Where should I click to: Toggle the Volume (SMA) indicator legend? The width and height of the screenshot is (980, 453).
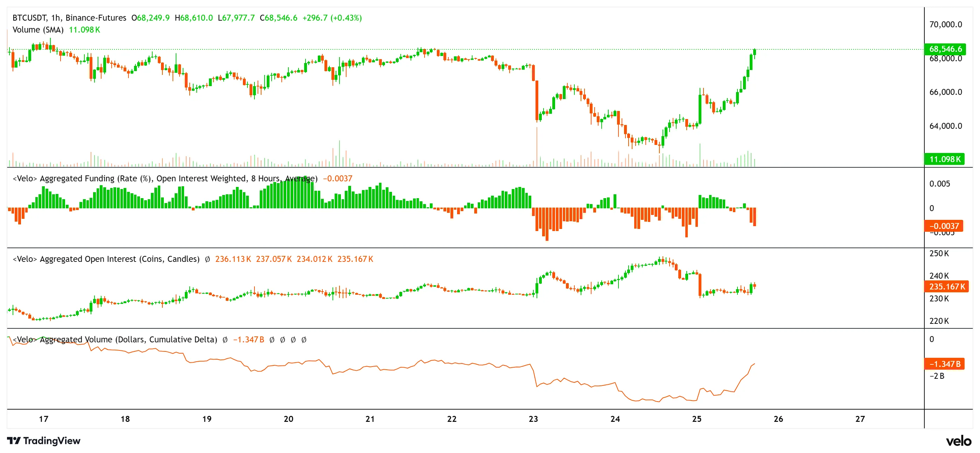pyautogui.click(x=38, y=30)
